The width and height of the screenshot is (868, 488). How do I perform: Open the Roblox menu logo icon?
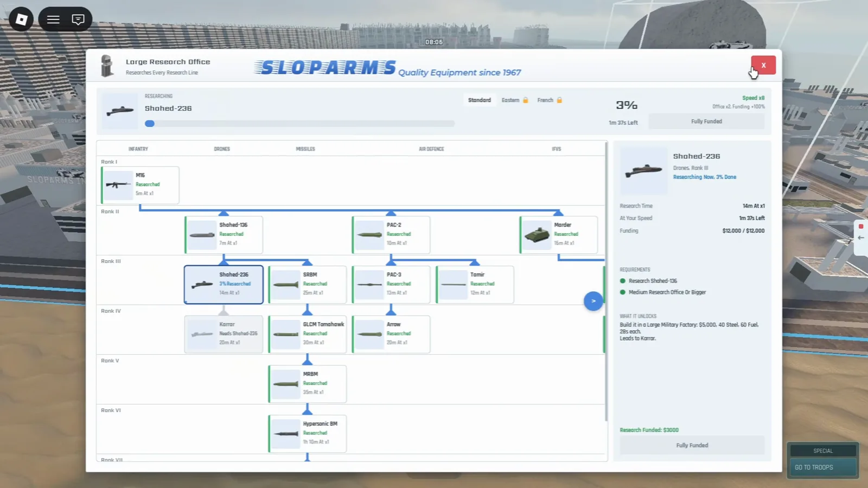[x=21, y=20]
